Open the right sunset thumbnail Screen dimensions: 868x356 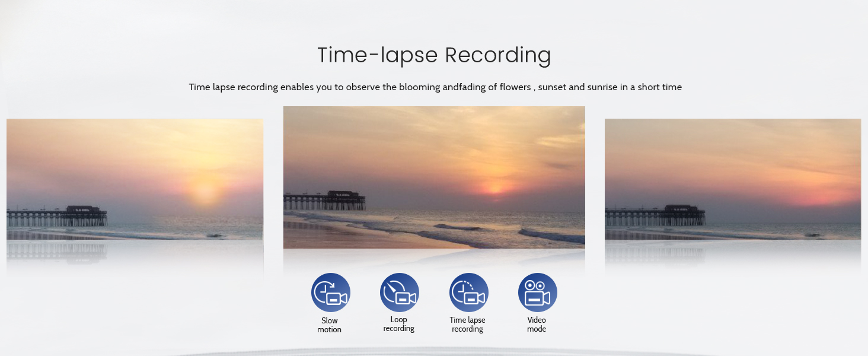732,179
